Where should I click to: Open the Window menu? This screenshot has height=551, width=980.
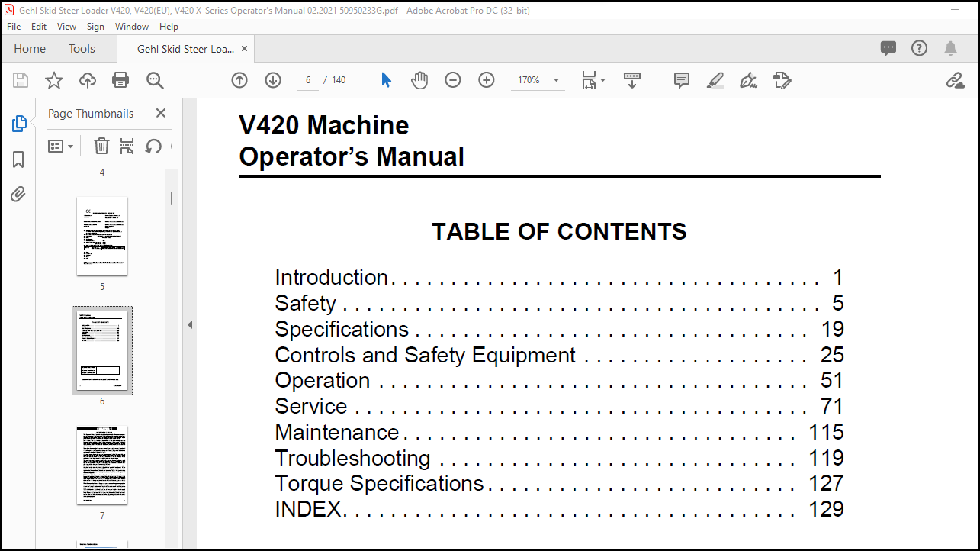tap(132, 26)
